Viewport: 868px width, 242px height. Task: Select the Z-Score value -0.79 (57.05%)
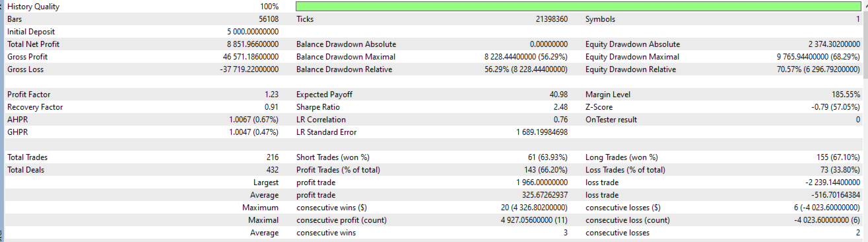834,107
